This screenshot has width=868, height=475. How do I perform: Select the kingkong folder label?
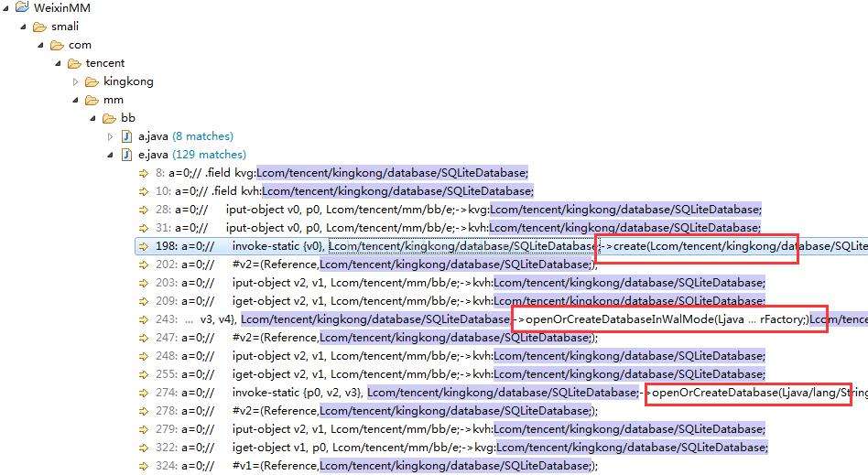128,82
